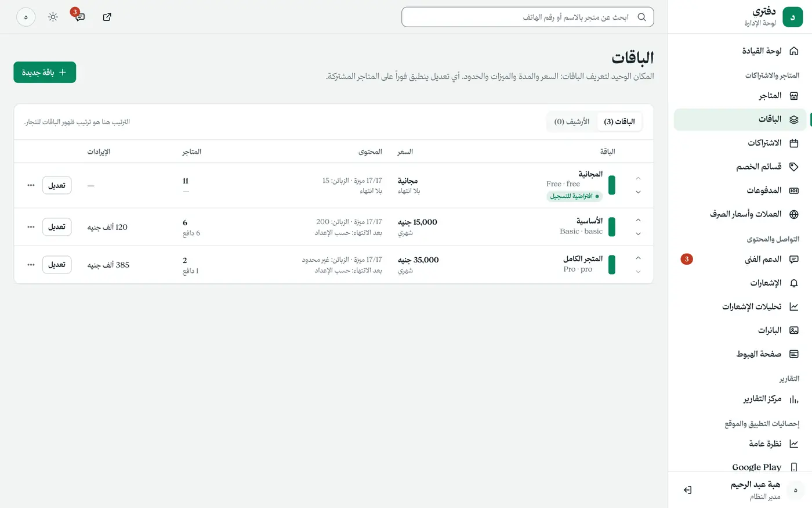Create new plan with باقة جديدة button
This screenshot has width=812, height=508.
[45, 73]
